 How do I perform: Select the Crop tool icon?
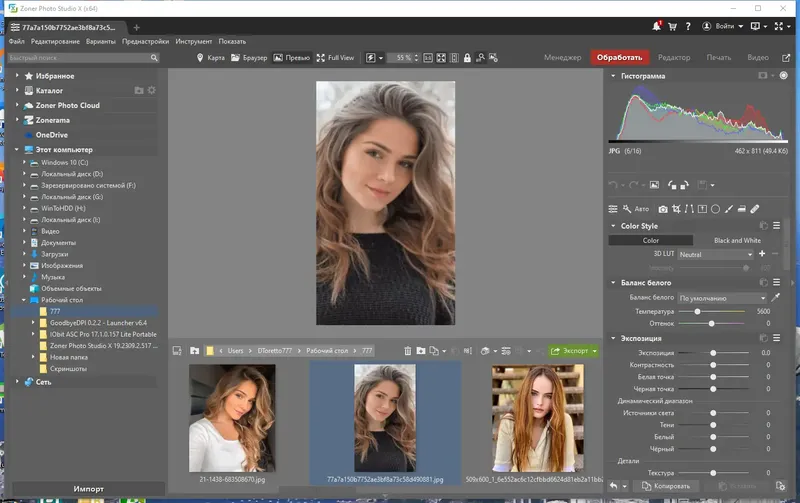pyautogui.click(x=677, y=209)
